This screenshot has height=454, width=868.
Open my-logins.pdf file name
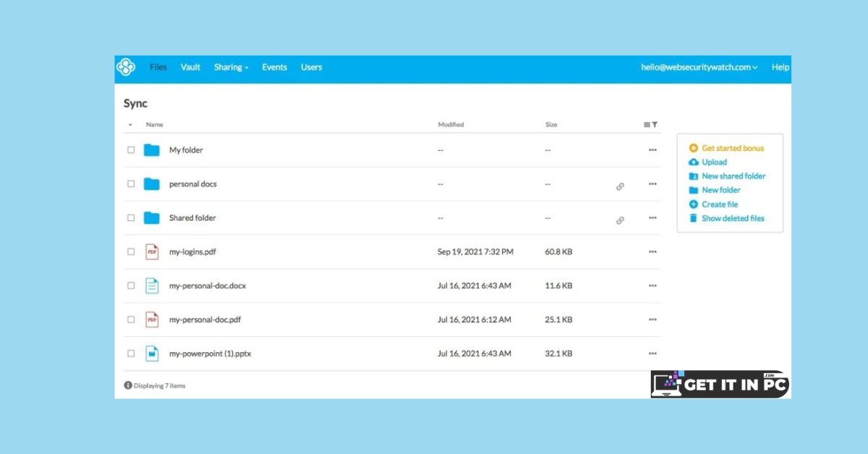(192, 252)
